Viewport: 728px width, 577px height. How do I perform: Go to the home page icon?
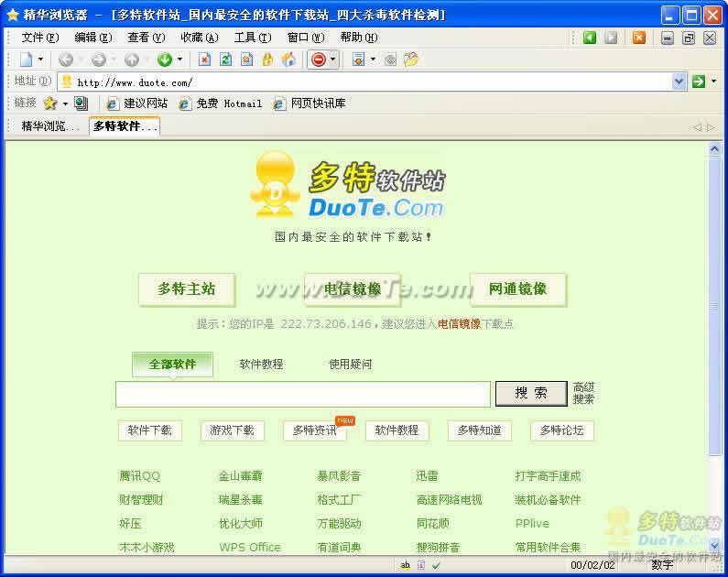(x=288, y=60)
